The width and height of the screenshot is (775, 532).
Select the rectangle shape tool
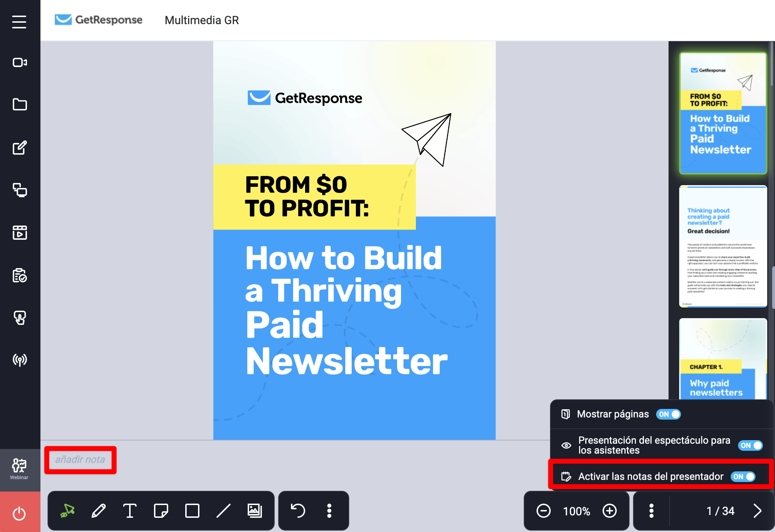pyautogui.click(x=192, y=511)
